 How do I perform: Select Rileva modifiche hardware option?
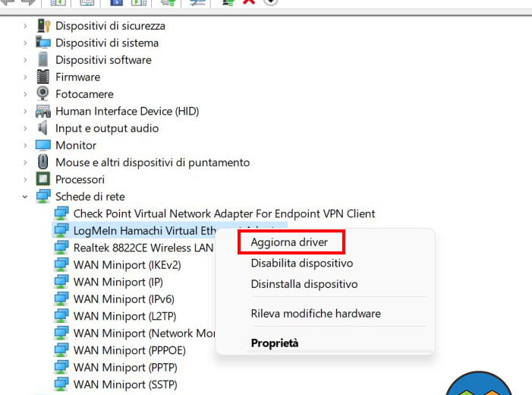(316, 314)
